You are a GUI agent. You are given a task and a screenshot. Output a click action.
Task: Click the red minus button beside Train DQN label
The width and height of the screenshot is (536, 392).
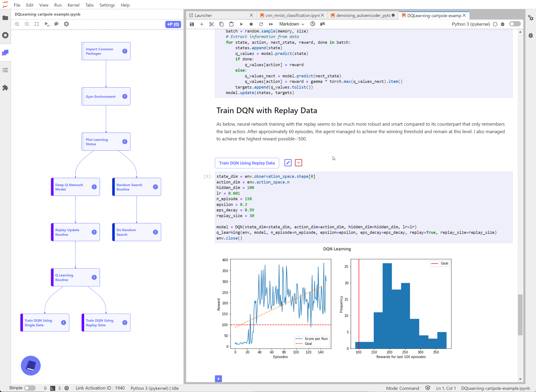tap(298, 163)
